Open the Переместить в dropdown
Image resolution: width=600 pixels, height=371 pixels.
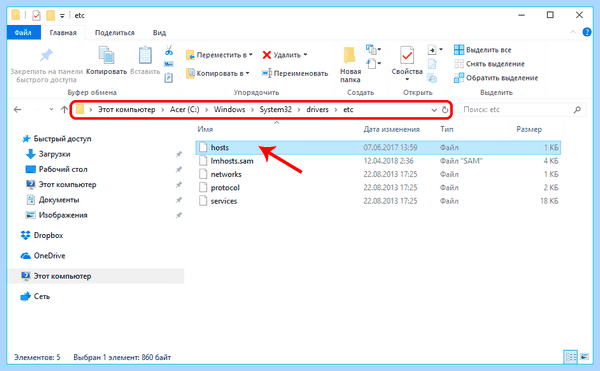[x=219, y=55]
